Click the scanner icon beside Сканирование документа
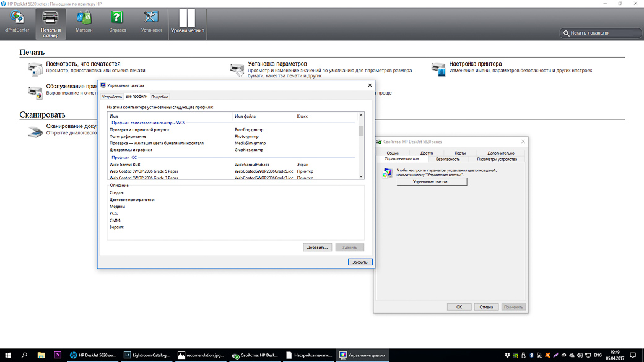Image resolution: width=644 pixels, height=362 pixels. (x=35, y=131)
